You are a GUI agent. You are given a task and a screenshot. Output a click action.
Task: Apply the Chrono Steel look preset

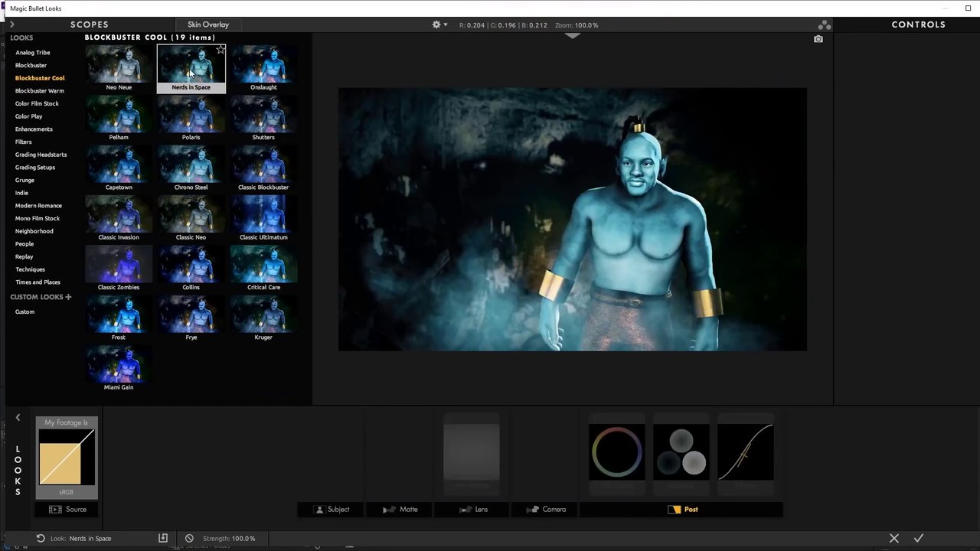pyautogui.click(x=191, y=168)
